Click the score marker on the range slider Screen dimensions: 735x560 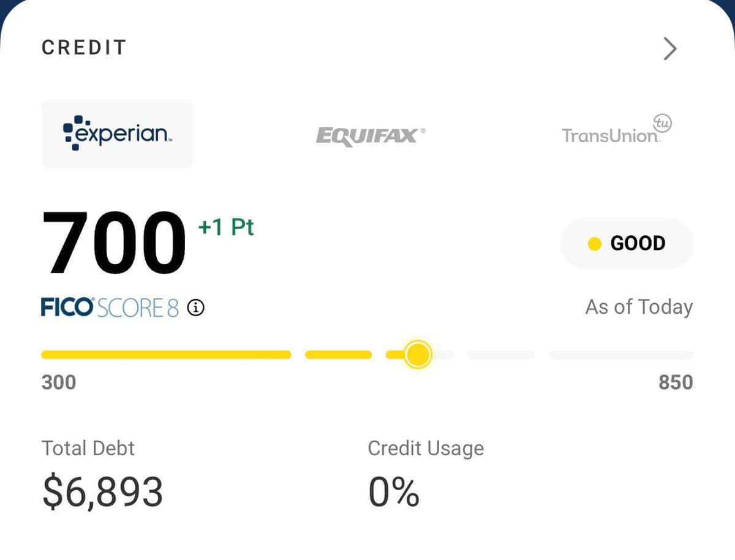(x=418, y=354)
